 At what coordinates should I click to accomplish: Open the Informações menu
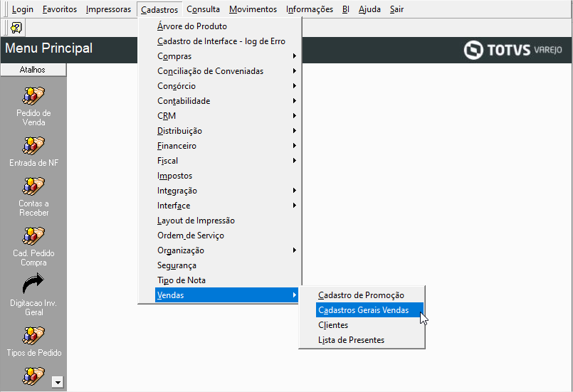click(x=310, y=9)
